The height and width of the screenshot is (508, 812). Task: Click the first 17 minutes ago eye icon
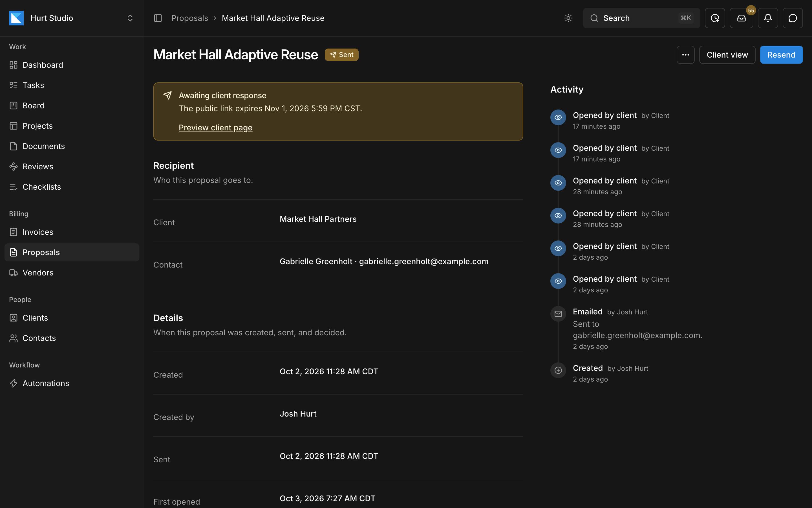pyautogui.click(x=558, y=117)
